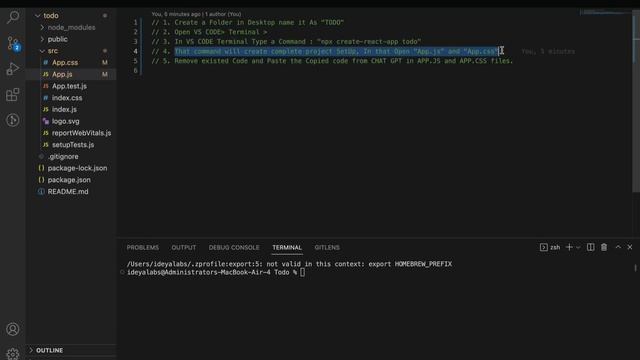The image size is (640, 360).
Task: Kill terminal with trash icon
Action: (604, 247)
